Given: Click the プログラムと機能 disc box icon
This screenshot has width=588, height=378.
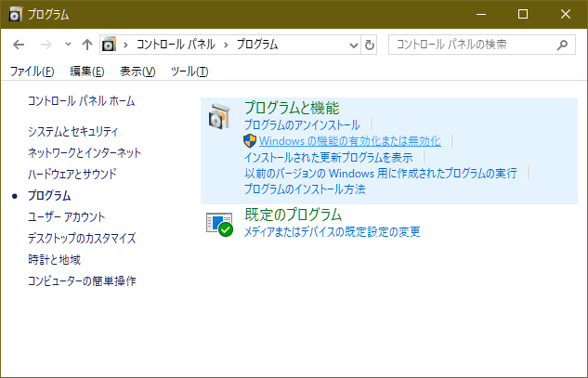Looking at the screenshot, I should [219, 117].
